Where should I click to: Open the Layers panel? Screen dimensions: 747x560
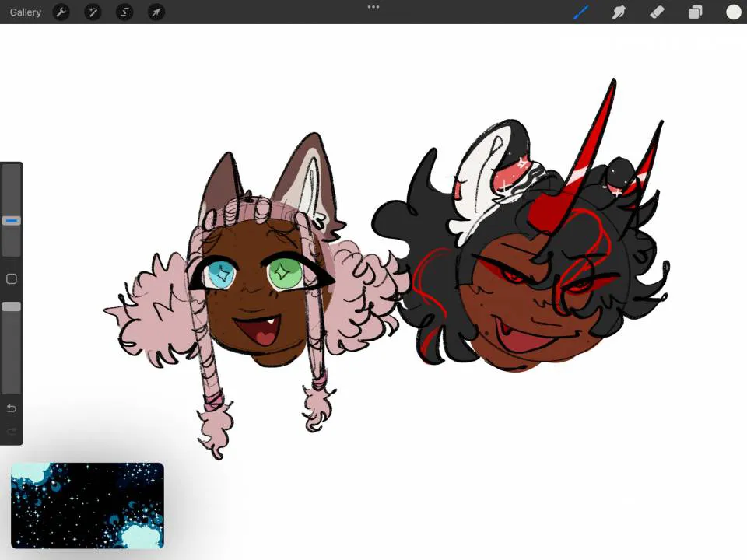[696, 12]
